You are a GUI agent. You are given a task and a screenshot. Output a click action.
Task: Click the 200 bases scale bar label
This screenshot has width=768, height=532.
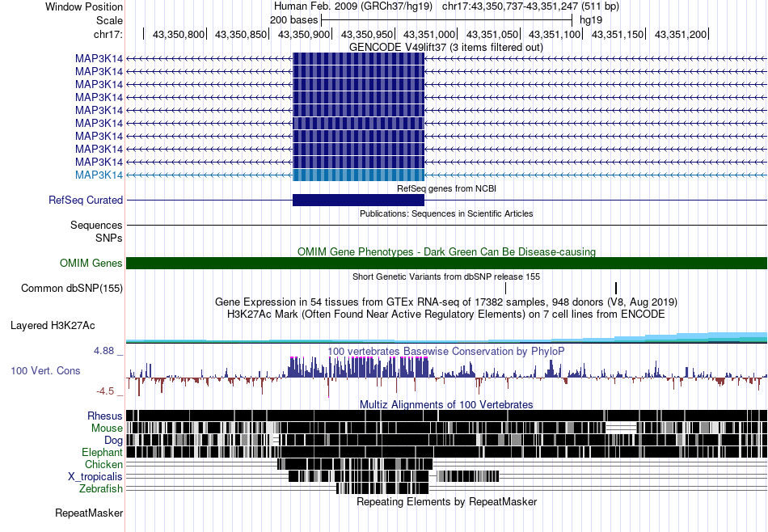pos(293,20)
